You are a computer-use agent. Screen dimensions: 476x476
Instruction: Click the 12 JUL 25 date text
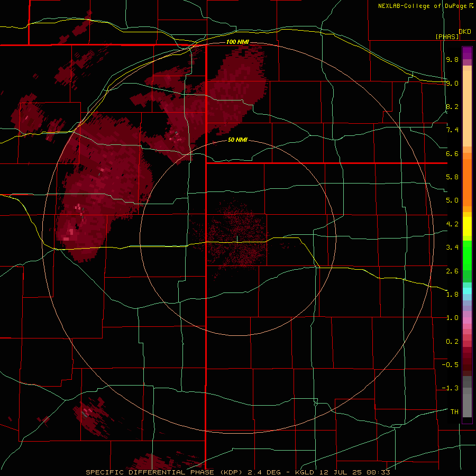pyautogui.click(x=342, y=472)
